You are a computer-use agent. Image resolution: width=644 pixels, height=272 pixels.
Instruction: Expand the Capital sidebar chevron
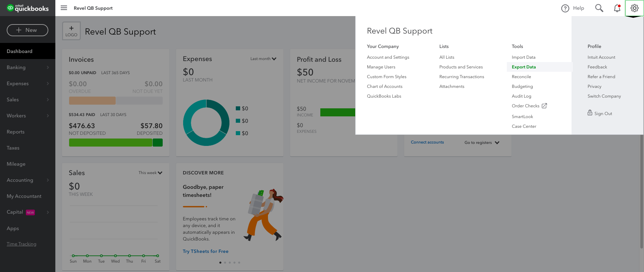point(48,212)
